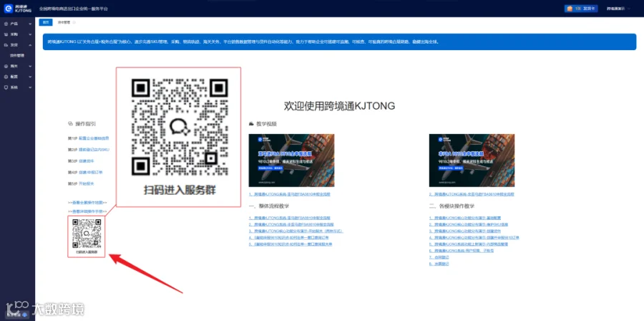Expand the 系统 menu chevron

pos(30,87)
